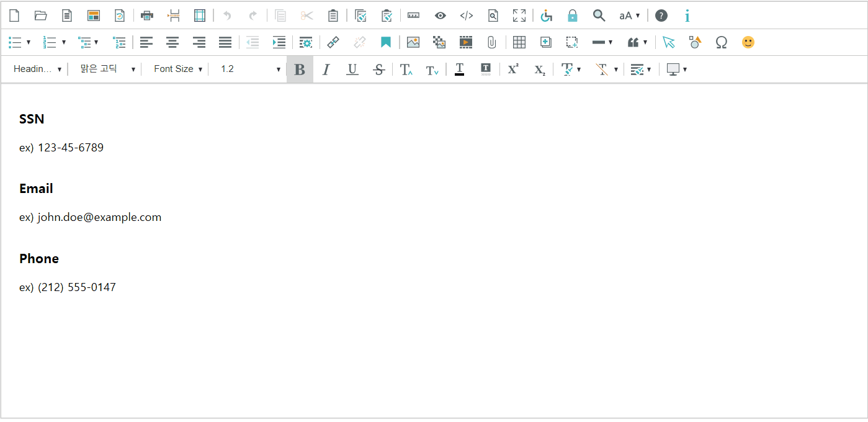Click the lock icon
Viewport: 868px width, 422px height.
click(573, 16)
